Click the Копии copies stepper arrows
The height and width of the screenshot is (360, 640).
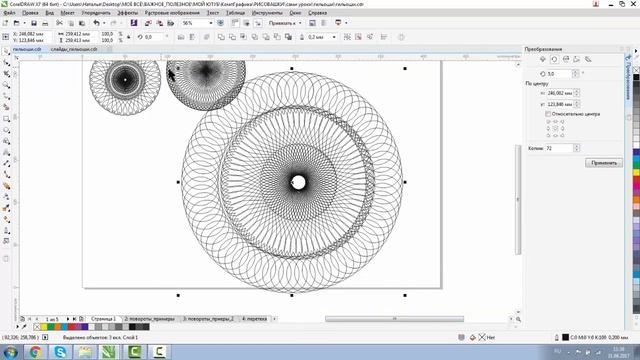576,148
